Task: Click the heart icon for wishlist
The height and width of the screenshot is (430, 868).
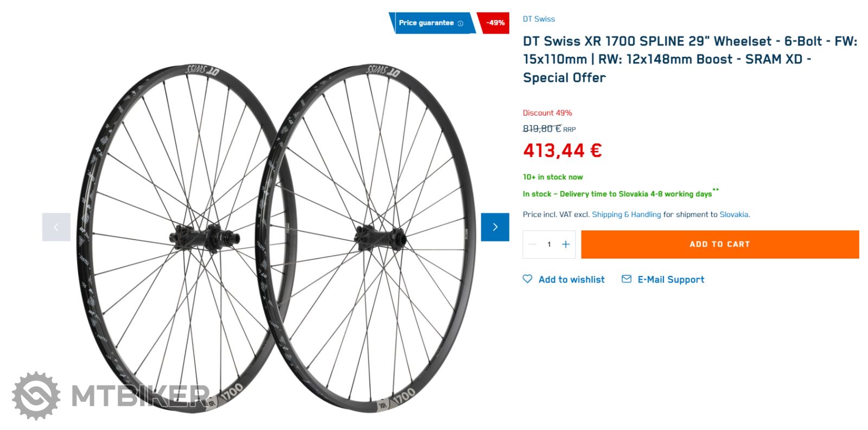Action: (x=527, y=279)
